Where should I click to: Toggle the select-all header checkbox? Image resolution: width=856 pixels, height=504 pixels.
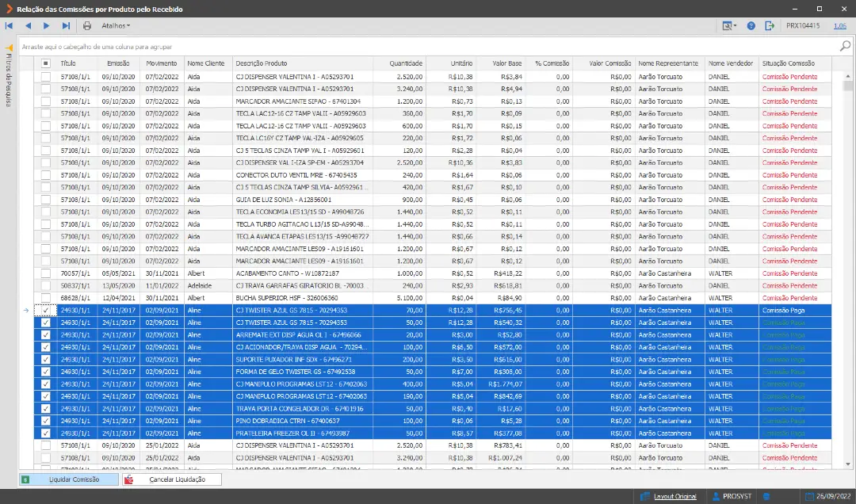click(x=46, y=63)
